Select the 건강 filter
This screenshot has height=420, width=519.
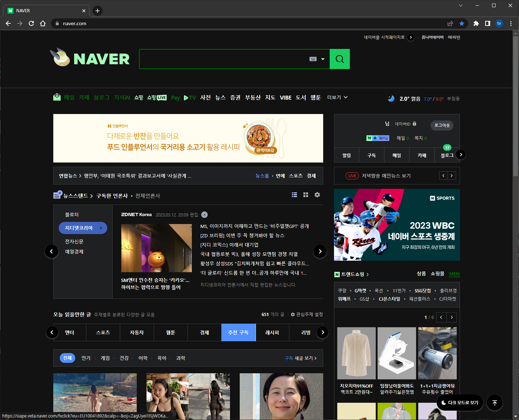124,358
